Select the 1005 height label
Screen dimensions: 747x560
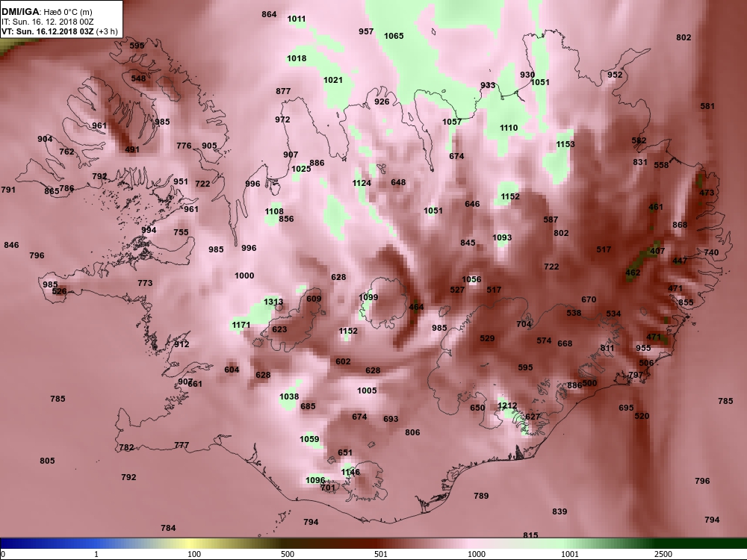tap(367, 391)
